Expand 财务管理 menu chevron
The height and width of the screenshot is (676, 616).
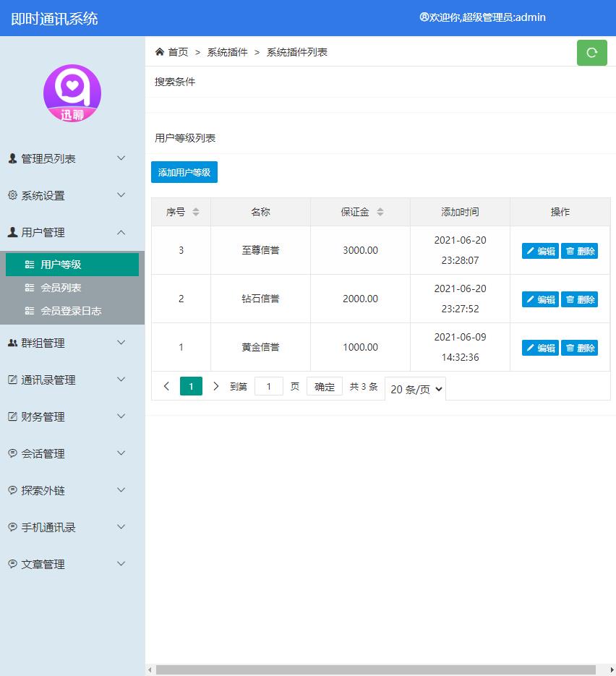[x=121, y=416]
